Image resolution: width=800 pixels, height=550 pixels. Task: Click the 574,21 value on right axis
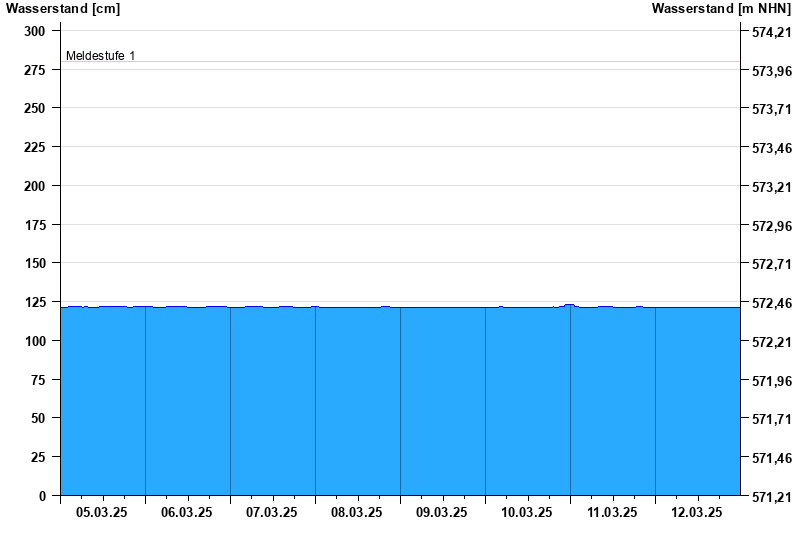772,32
